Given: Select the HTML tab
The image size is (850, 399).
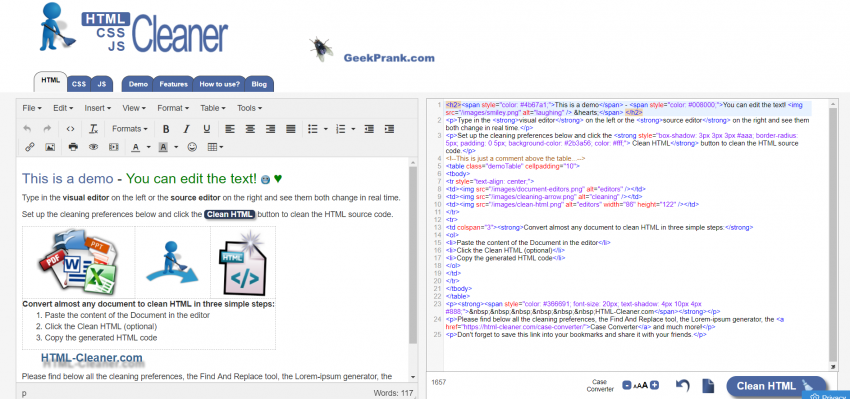Looking at the screenshot, I should point(50,81).
